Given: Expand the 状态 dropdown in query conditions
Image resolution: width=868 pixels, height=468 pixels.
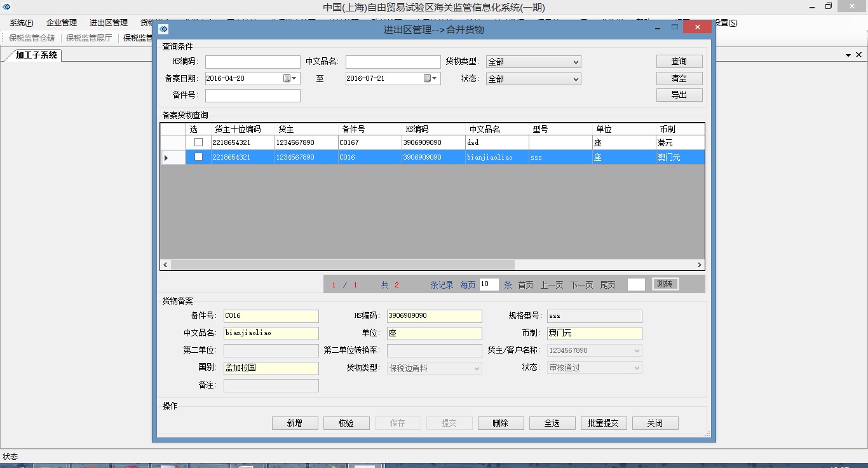Looking at the screenshot, I should (533, 79).
